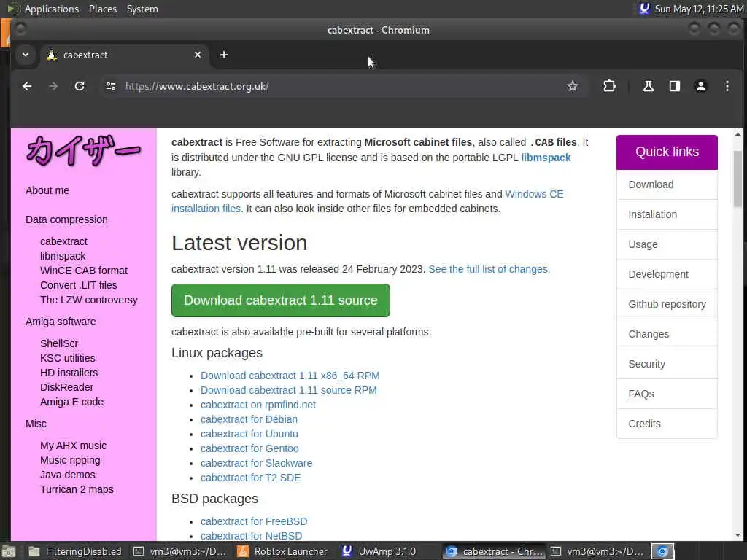Image resolution: width=747 pixels, height=560 pixels.
Task: Open cabextract for Gentoo link
Action: coord(249,448)
